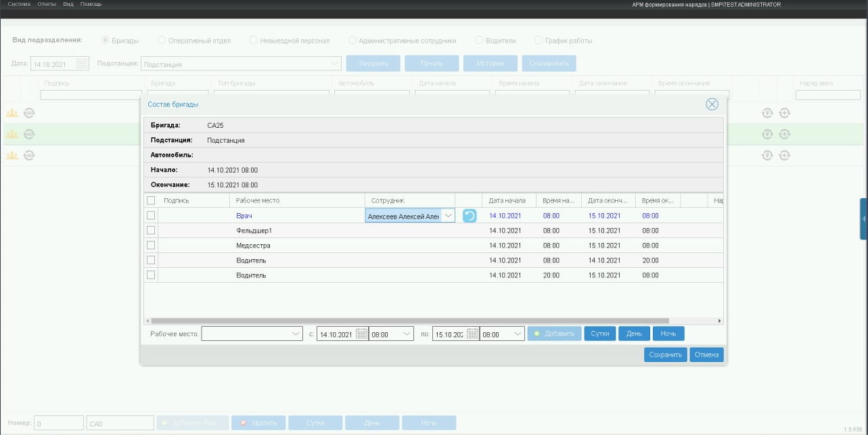Tick the checkbox for the Медсестра row

151,245
